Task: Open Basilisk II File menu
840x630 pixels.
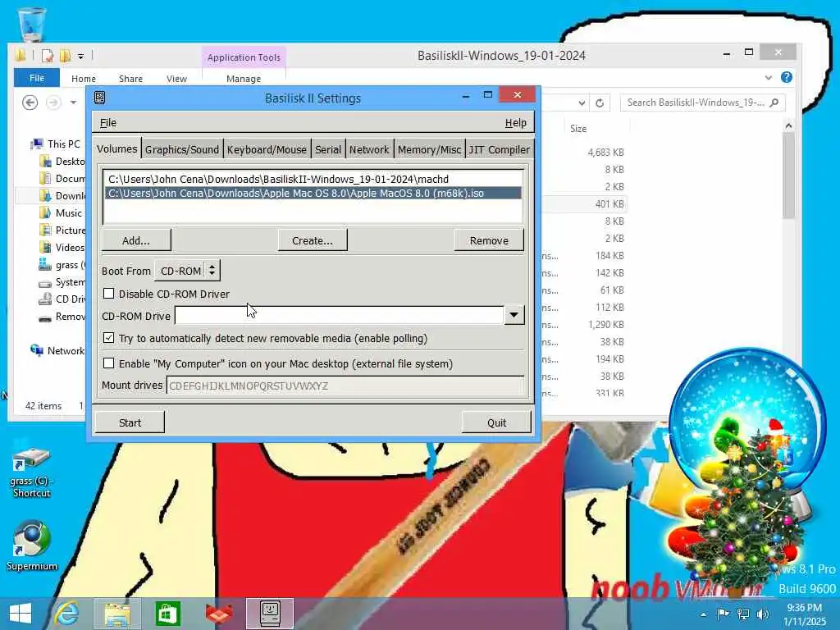Action: pos(107,123)
